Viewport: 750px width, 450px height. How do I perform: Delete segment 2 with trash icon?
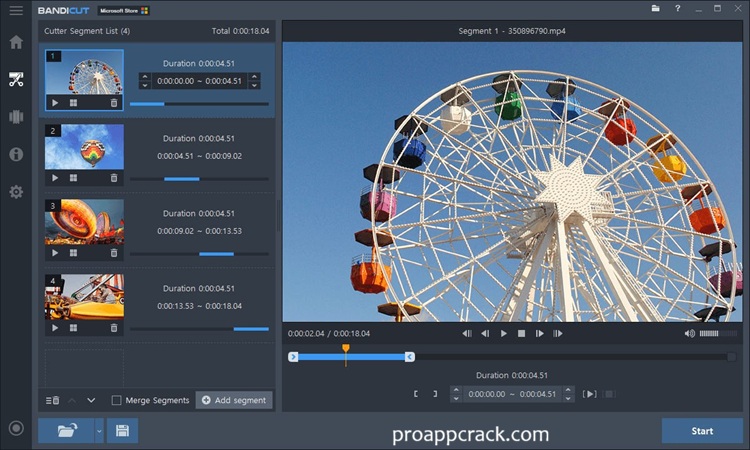(113, 178)
